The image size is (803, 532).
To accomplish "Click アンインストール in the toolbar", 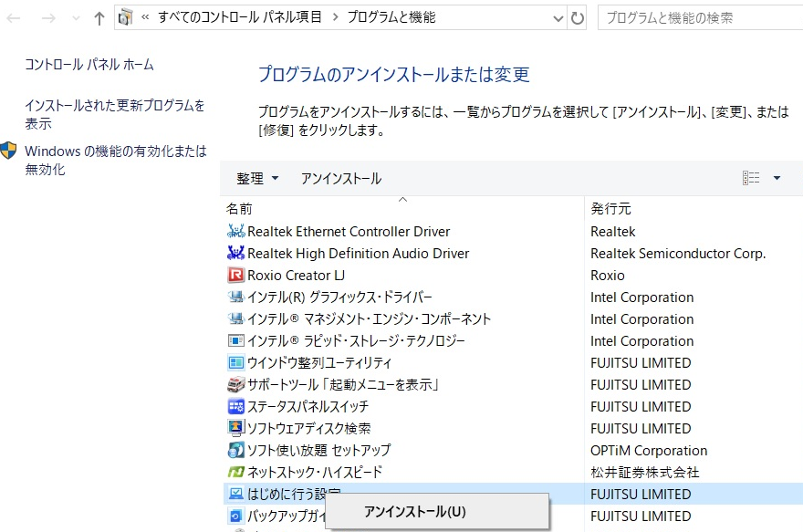I will 341,178.
